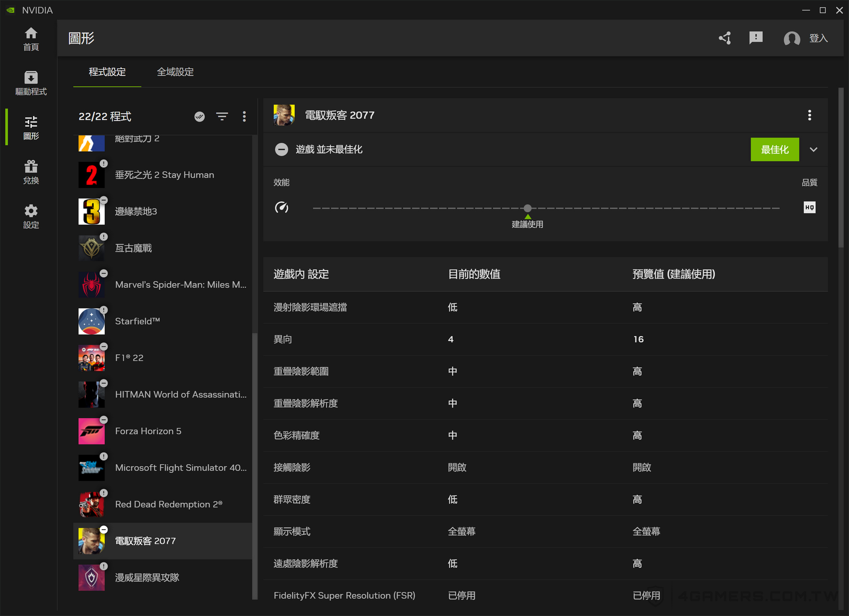This screenshot has width=849, height=616.
Task: Open the 兌換 redeem section
Action: tap(31, 172)
